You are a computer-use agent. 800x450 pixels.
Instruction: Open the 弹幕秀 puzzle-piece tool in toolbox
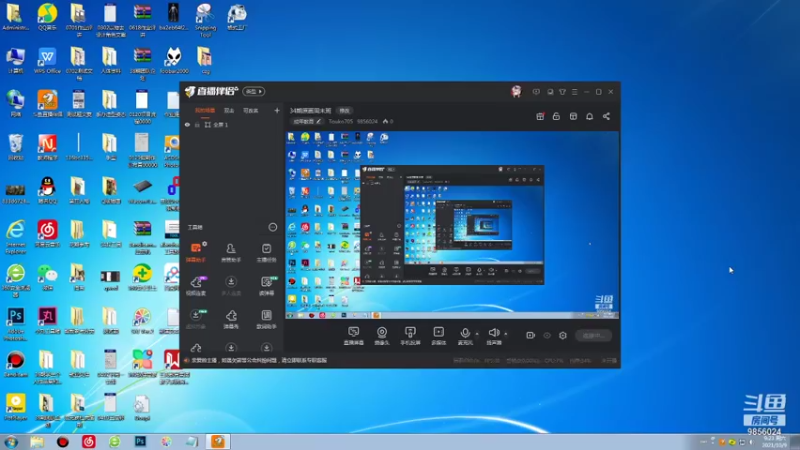231,319
